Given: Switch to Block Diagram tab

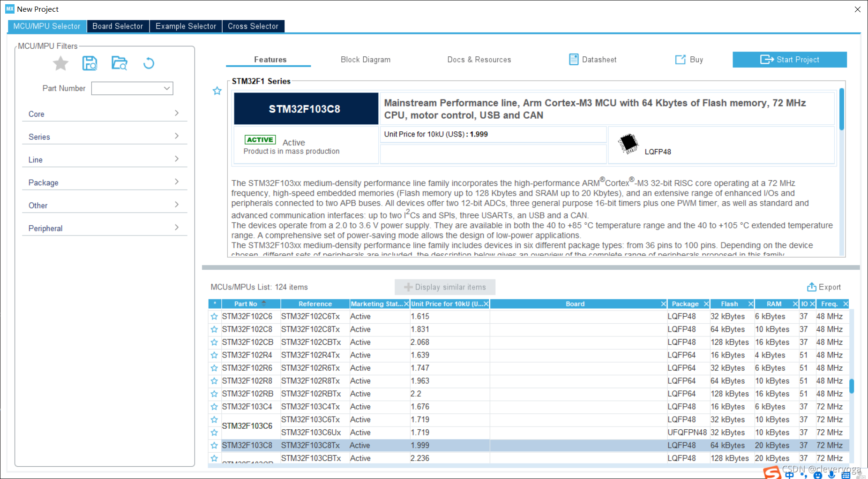Looking at the screenshot, I should point(366,60).
